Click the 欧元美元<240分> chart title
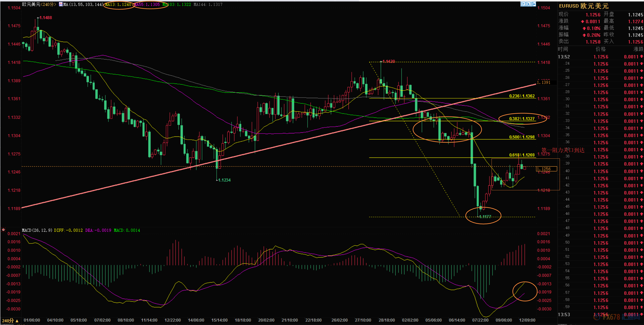The height and width of the screenshot is (325, 644). (39, 4)
